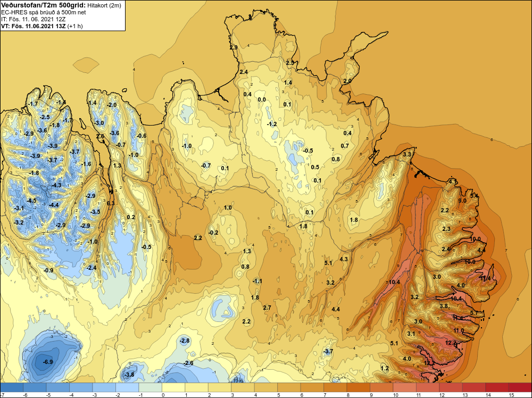532x398 pixels.
Task: Click the 11.0 temperature value
Action: 459,330
